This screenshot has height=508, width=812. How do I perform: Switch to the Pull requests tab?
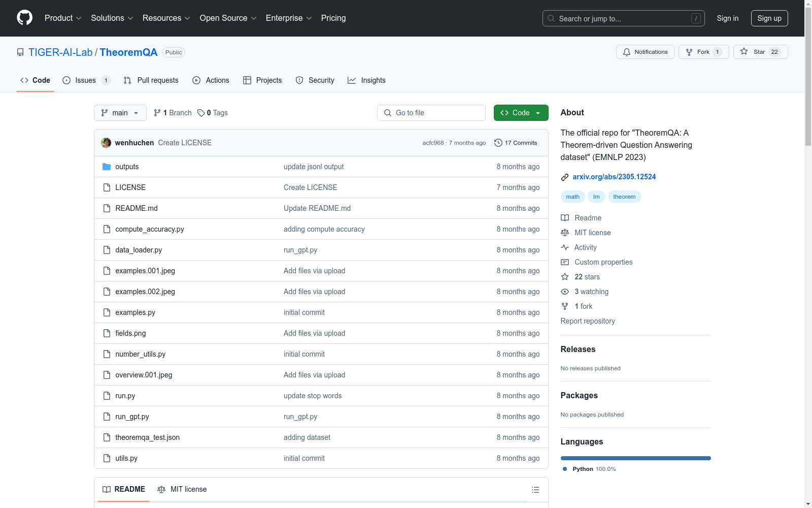click(151, 80)
